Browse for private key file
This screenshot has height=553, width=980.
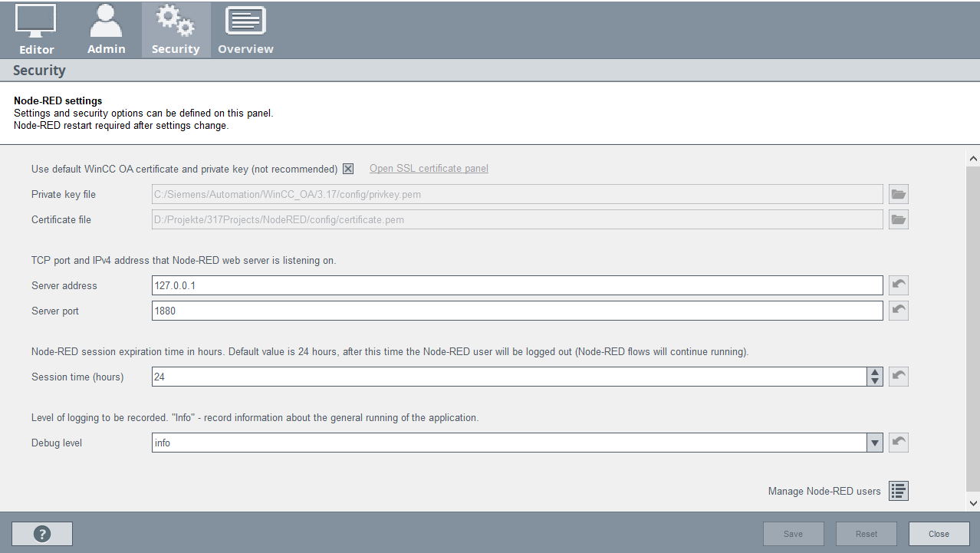tap(898, 195)
